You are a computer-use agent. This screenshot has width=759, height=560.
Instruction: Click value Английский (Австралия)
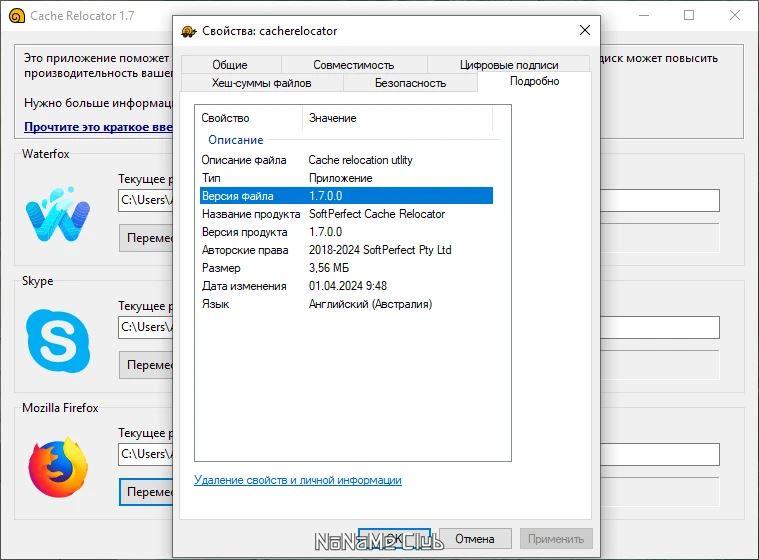click(371, 304)
